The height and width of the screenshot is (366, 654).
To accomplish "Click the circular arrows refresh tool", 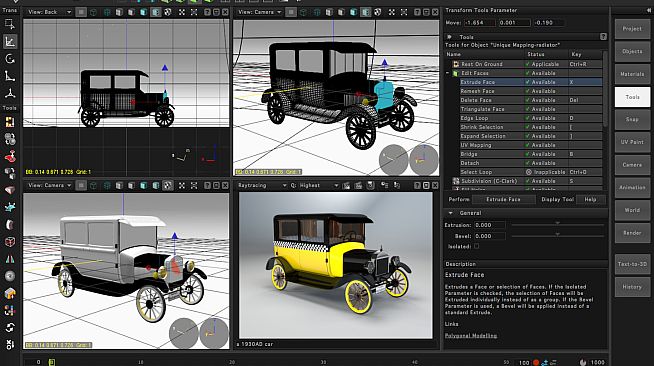I will (x=10, y=327).
